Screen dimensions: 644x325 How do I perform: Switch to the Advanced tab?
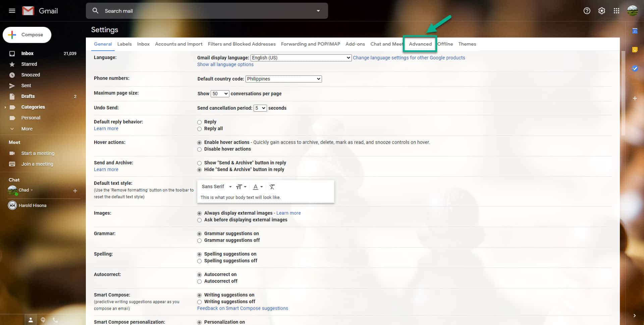pos(420,44)
